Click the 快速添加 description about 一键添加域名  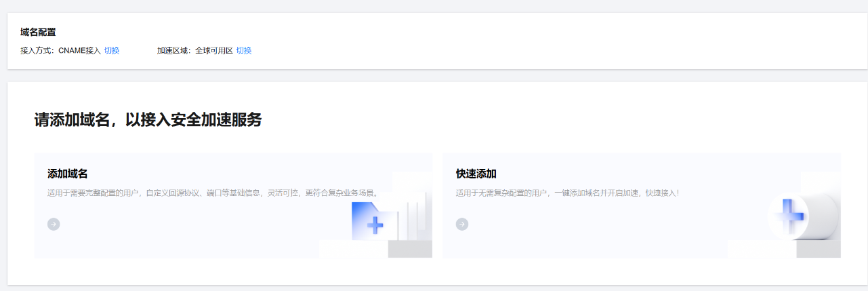[567, 193]
